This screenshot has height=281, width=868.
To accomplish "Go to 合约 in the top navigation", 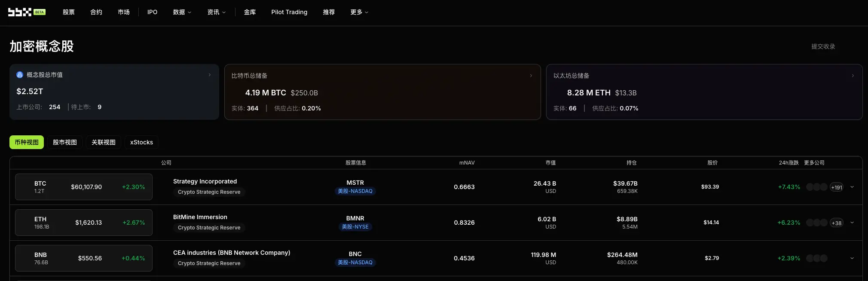I will point(96,12).
